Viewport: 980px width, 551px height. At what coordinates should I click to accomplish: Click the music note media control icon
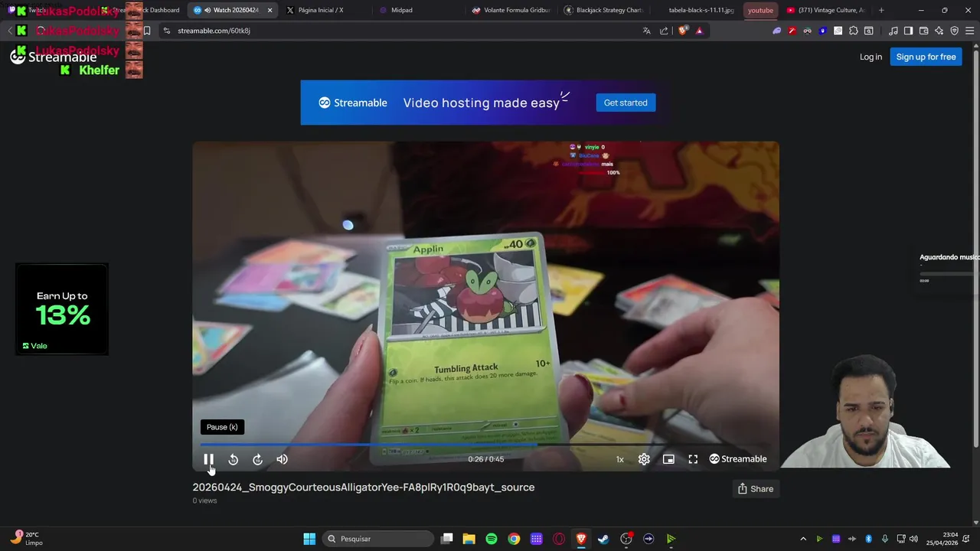pos(893,31)
